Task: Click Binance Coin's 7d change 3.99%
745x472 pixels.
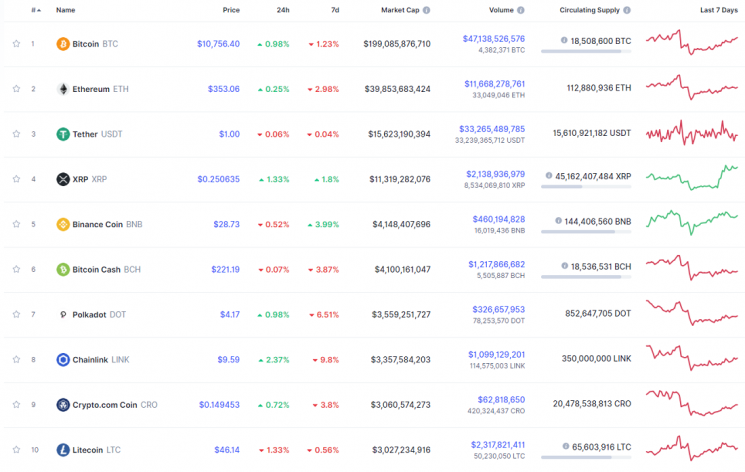Action: [323, 224]
